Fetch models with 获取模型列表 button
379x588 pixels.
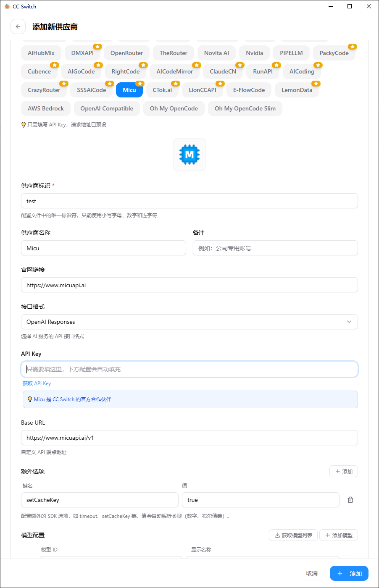pos(293,535)
